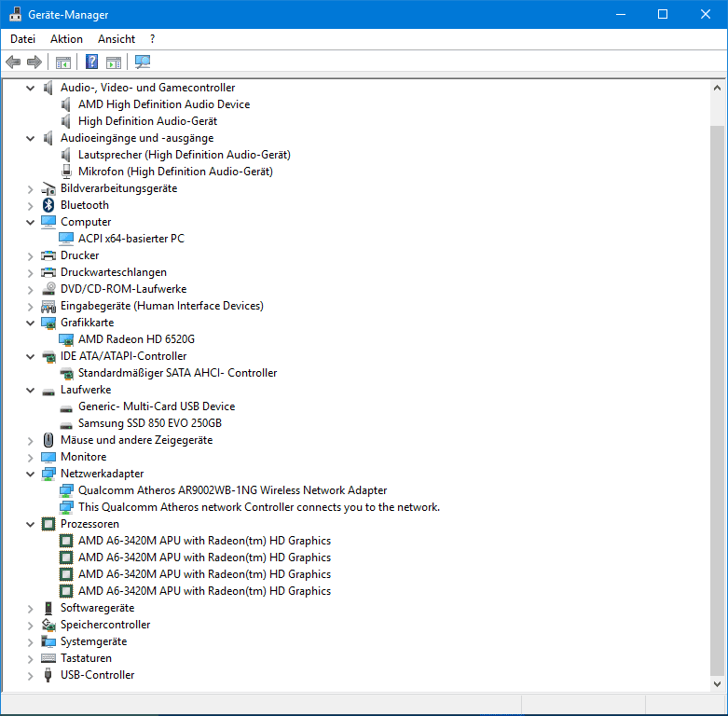Collapse the Netzwerkadapter node
The height and width of the screenshot is (716, 728).
30,475
